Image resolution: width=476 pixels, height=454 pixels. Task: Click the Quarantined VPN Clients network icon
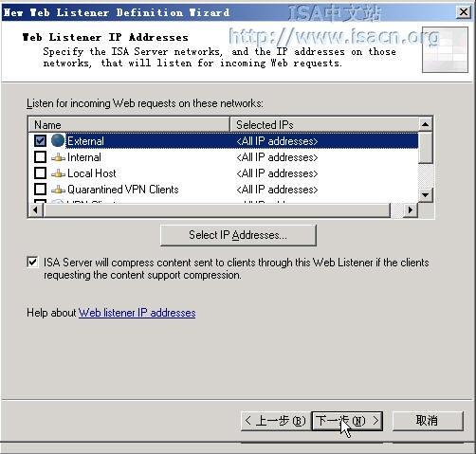pyautogui.click(x=58, y=190)
